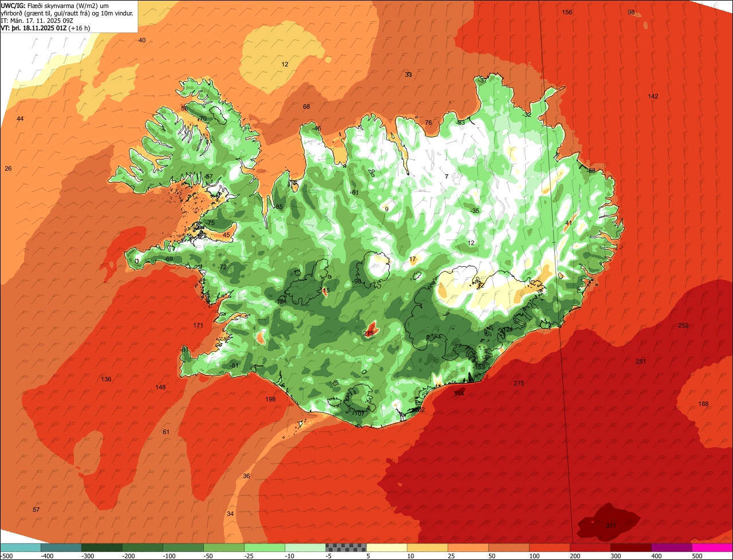Click the map value 9

coord(387,209)
